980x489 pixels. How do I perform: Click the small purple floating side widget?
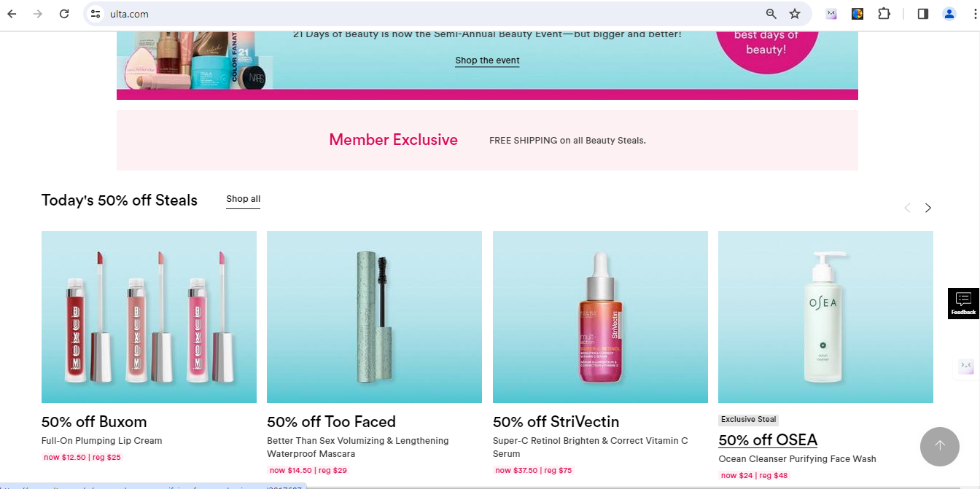coord(966,366)
